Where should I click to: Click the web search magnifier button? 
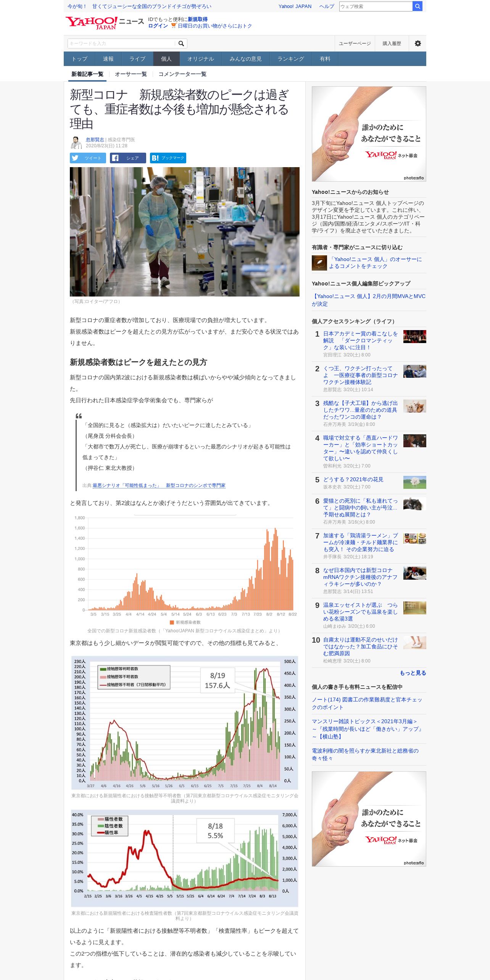click(417, 6)
